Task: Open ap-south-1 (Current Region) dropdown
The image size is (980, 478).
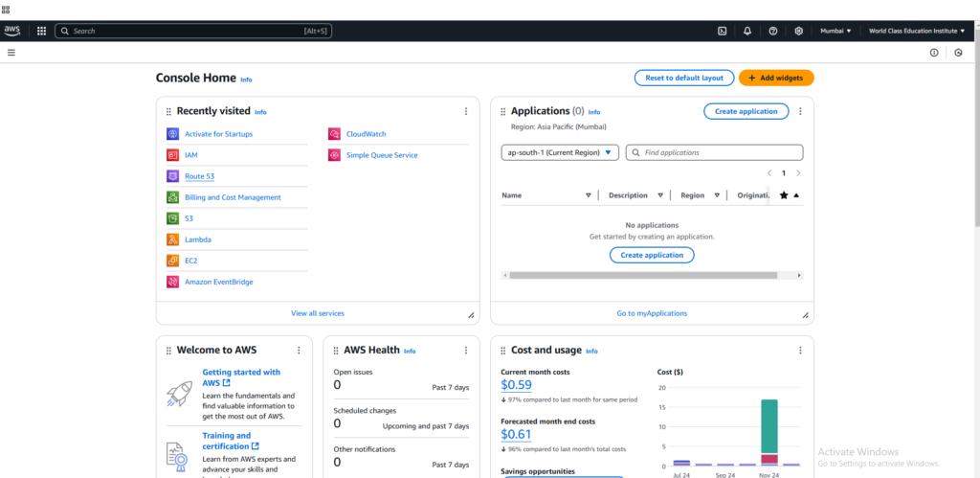Action: pyautogui.click(x=560, y=152)
